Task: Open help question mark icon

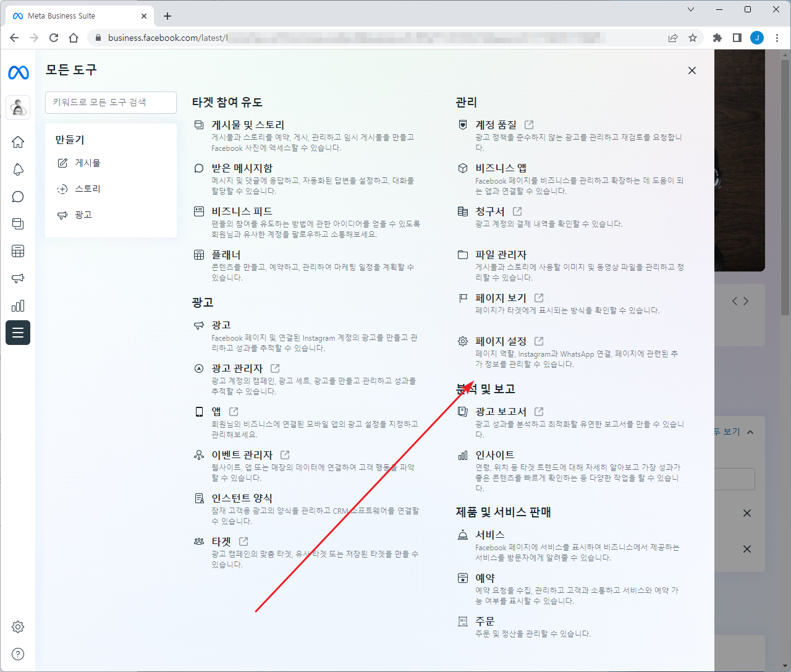Action: [x=18, y=654]
